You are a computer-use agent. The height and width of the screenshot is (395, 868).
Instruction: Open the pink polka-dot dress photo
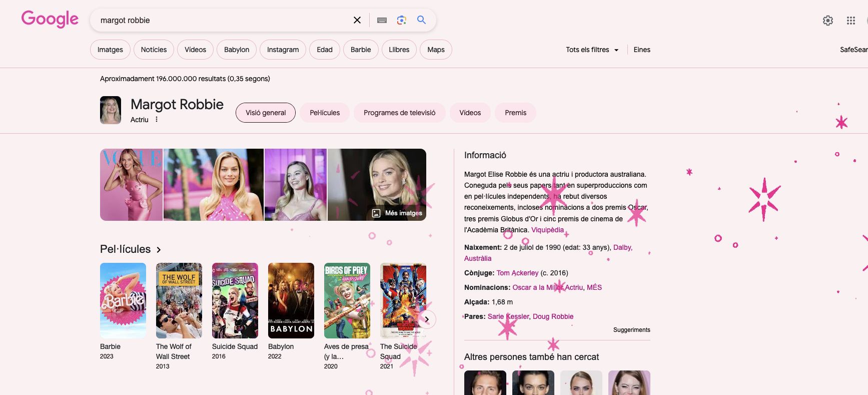(x=214, y=185)
